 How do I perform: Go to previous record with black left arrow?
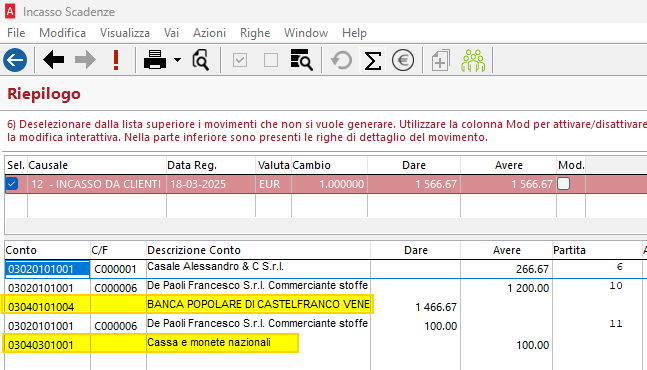click(x=53, y=60)
